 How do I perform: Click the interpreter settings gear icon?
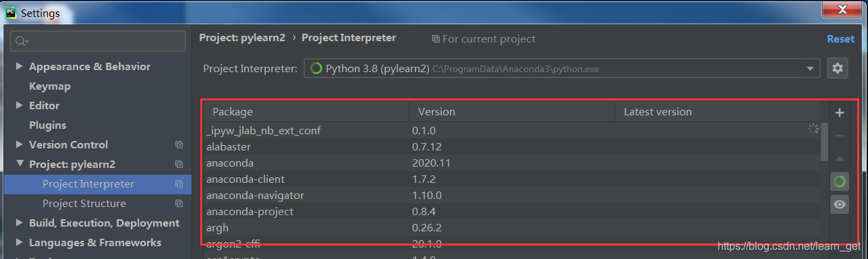tap(838, 68)
